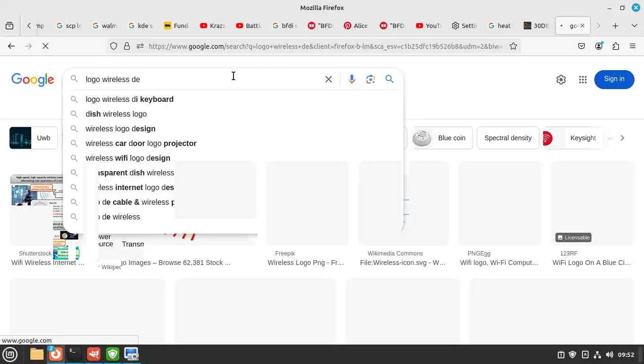The width and height of the screenshot is (644, 364).
Task: Switch to the 'walm' Google tab
Action: tap(105, 26)
